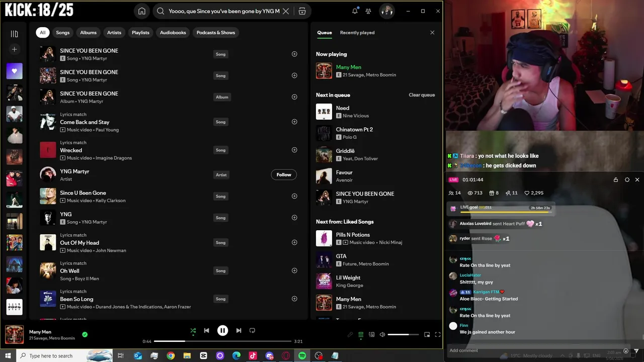Seek within the song progress bar
644x362 pixels.
coord(222,341)
